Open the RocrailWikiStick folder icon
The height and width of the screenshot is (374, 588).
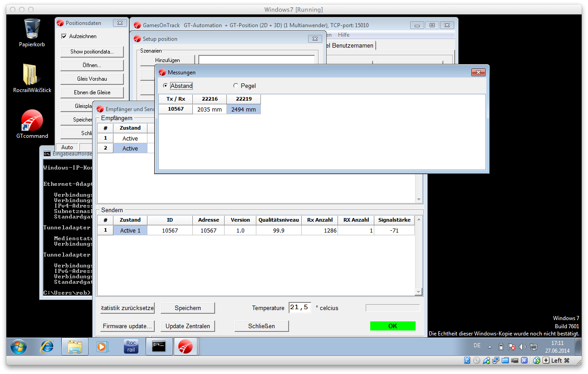[32, 75]
